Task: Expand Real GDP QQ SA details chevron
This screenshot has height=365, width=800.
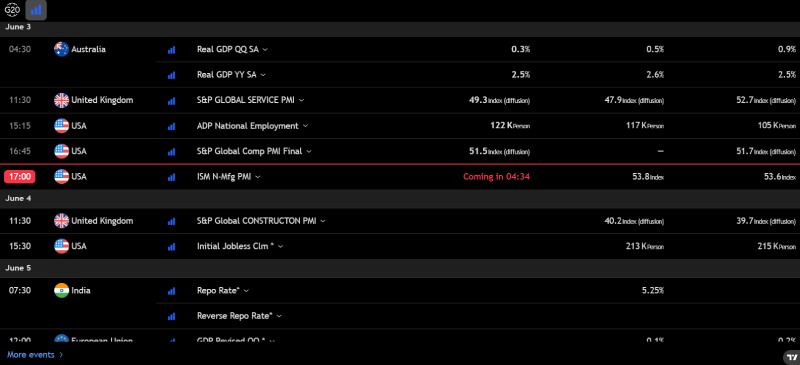Action: point(265,50)
